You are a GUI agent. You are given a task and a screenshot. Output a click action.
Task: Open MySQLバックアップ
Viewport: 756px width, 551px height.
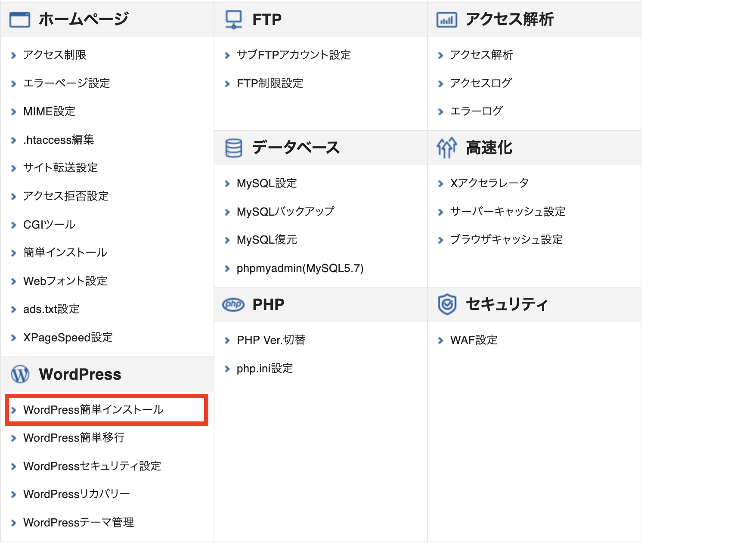(285, 212)
